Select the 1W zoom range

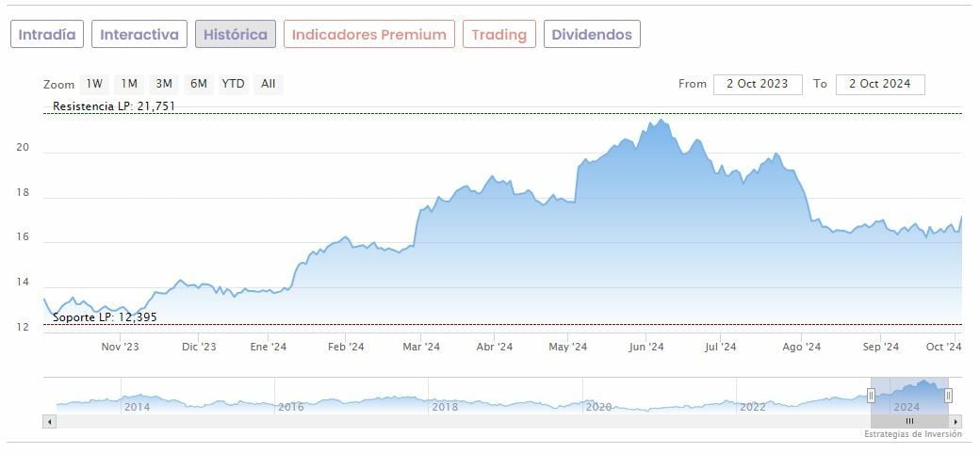(95, 84)
